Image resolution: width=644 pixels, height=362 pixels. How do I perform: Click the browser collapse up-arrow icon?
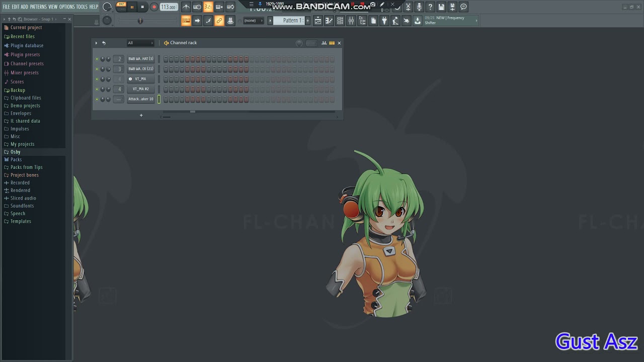pyautogui.click(x=9, y=19)
